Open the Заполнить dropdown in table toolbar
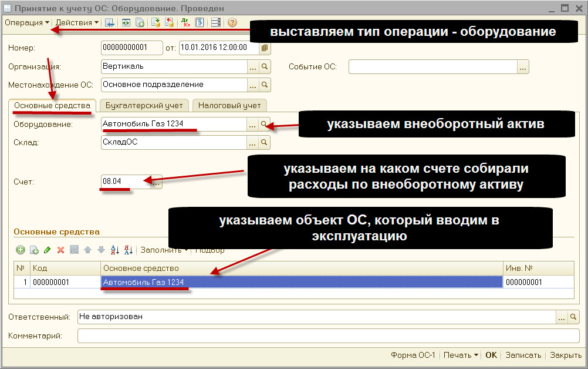This screenshot has height=369, width=588. (164, 250)
